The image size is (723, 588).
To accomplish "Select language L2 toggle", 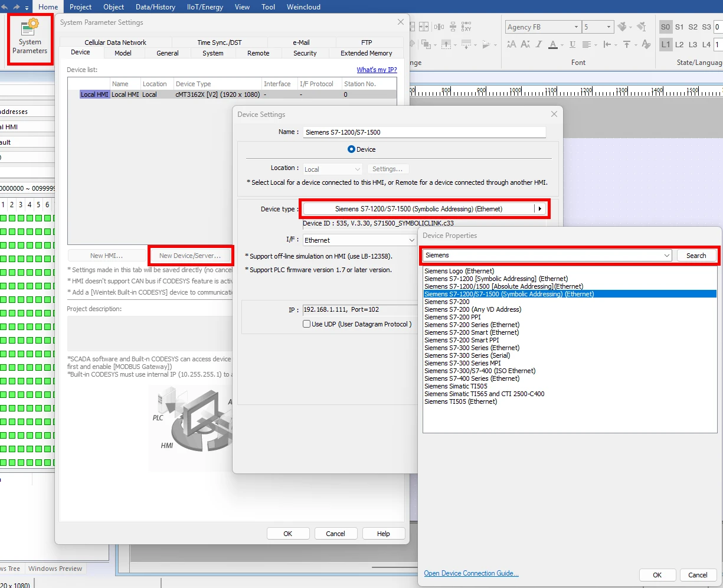I will (x=679, y=45).
